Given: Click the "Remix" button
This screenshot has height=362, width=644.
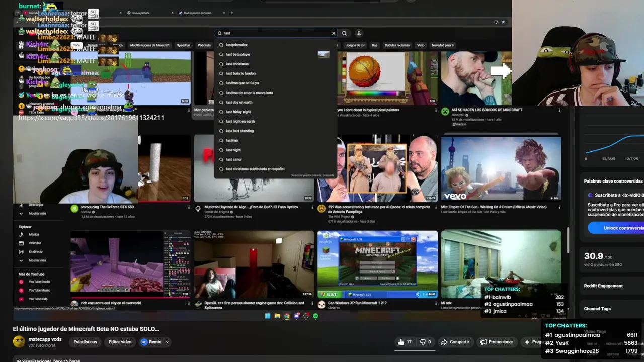Looking at the screenshot, I should point(151,342).
